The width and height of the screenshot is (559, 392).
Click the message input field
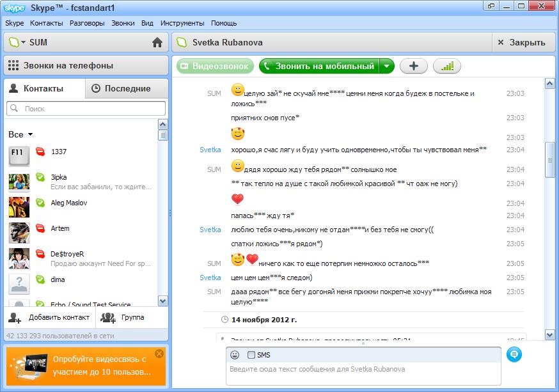click(x=363, y=373)
